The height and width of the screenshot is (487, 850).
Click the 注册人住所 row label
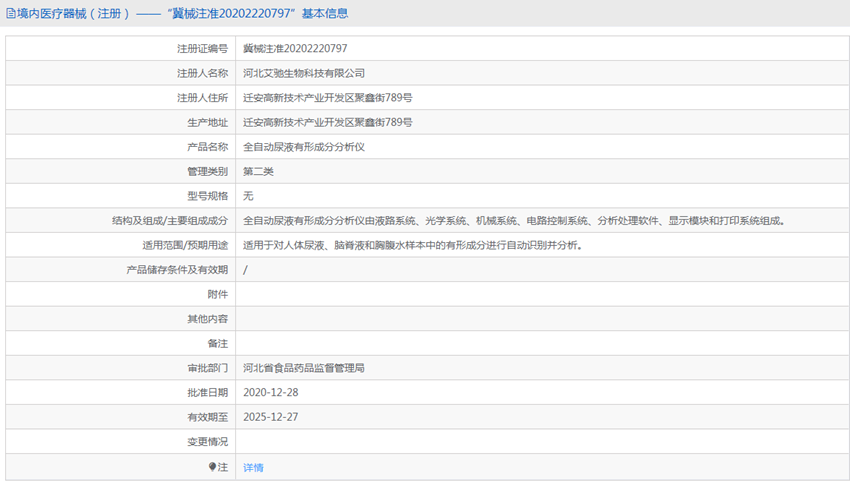coord(202,98)
